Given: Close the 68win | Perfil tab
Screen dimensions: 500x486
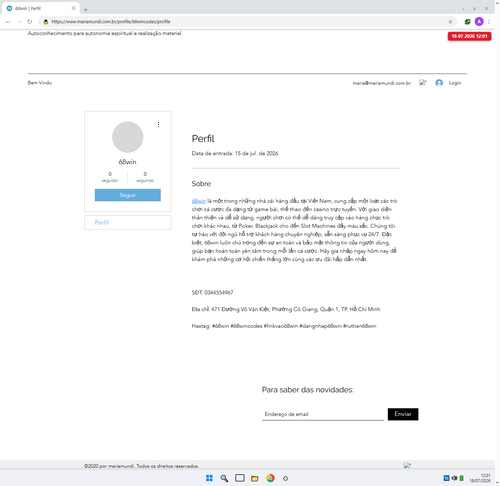Looking at the screenshot, I should 74,8.
